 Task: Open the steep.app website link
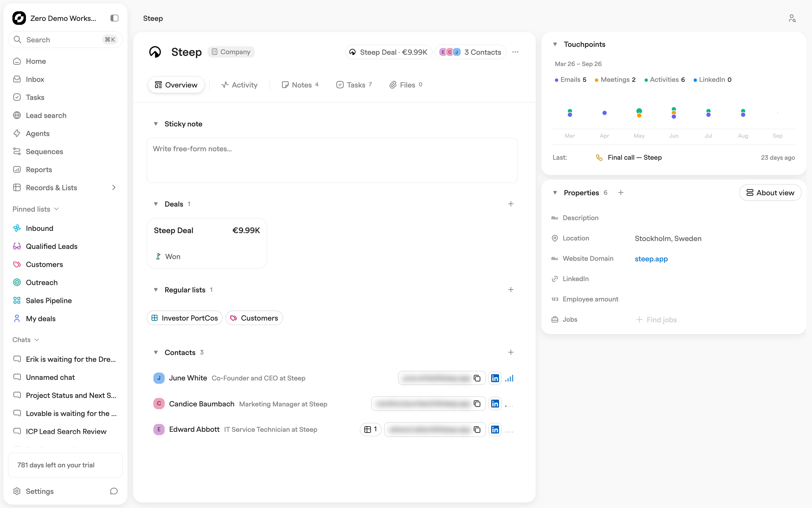651,259
